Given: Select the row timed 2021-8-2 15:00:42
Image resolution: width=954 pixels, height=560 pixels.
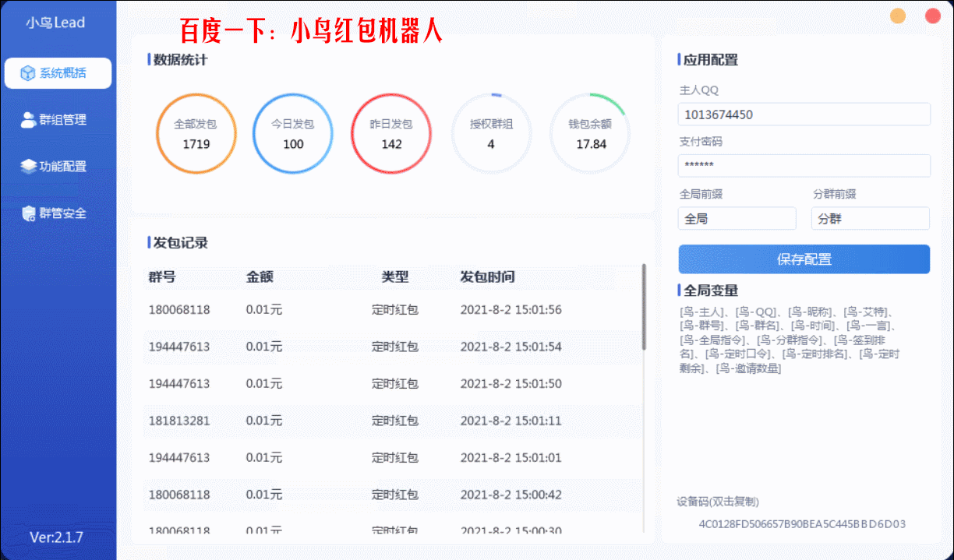Looking at the screenshot, I should (x=392, y=495).
